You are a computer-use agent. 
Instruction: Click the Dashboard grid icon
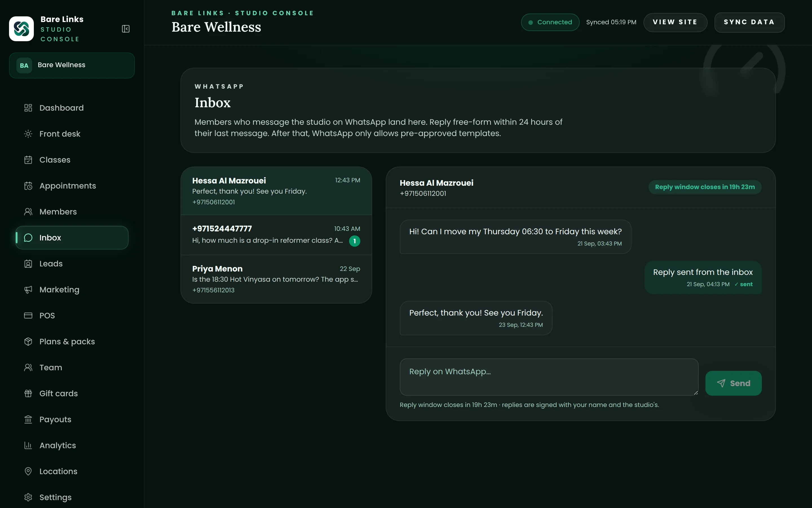28,108
